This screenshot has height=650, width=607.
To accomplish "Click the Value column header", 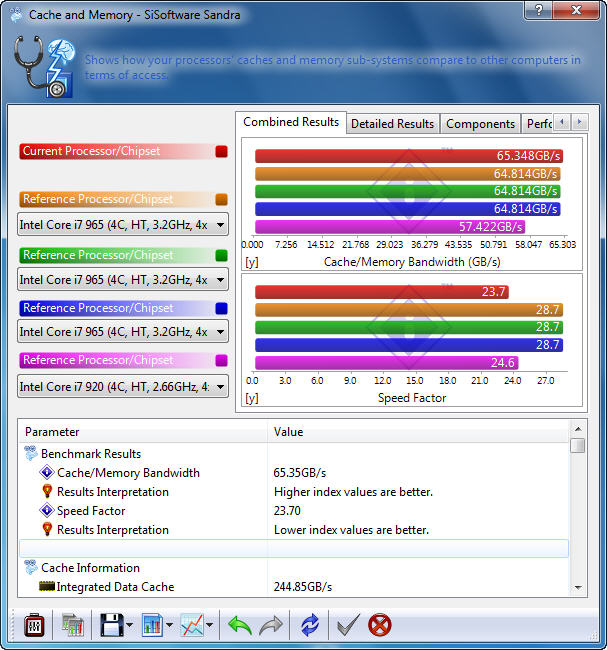I will (x=418, y=432).
